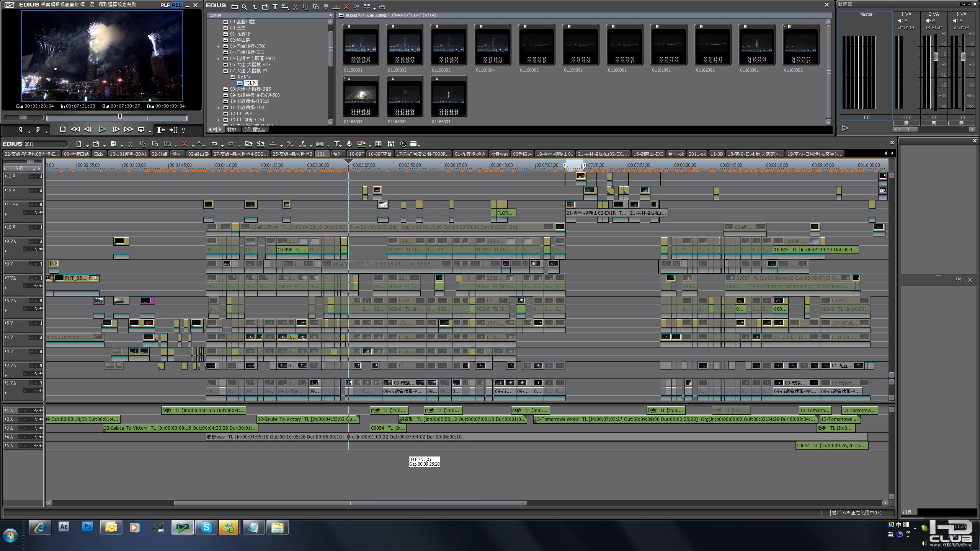Click the search magnifier icon in the bin toolbar

244,7
